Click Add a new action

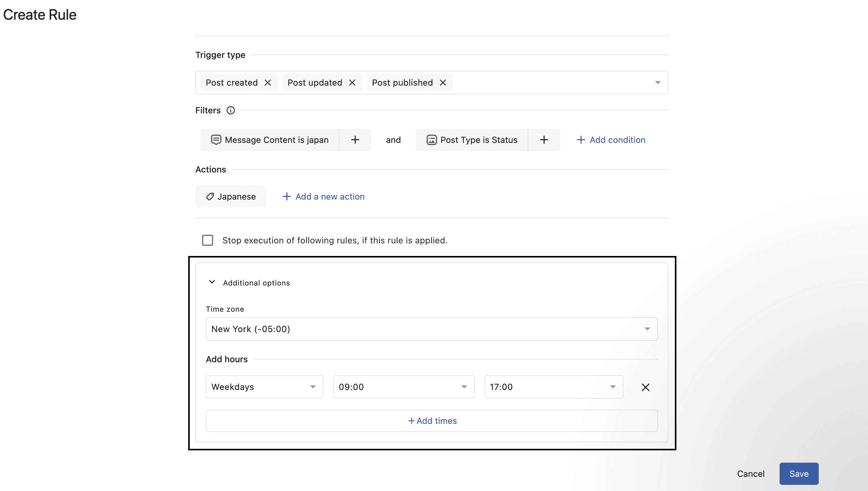click(x=323, y=197)
